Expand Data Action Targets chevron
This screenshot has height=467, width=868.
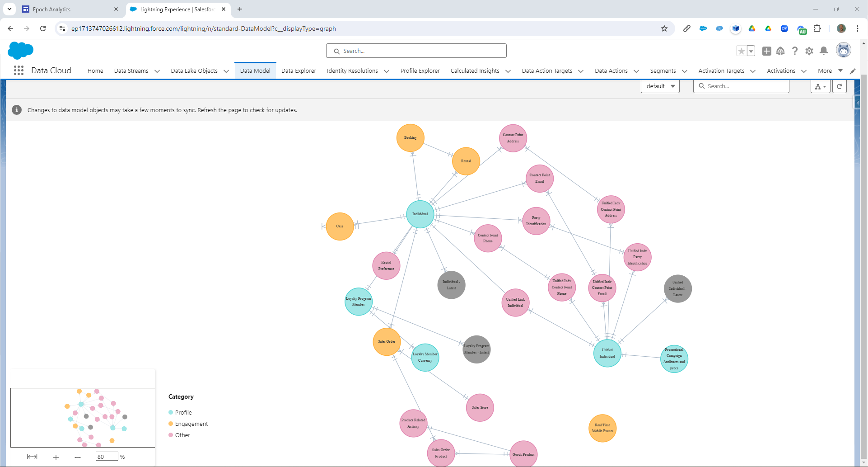coord(581,71)
